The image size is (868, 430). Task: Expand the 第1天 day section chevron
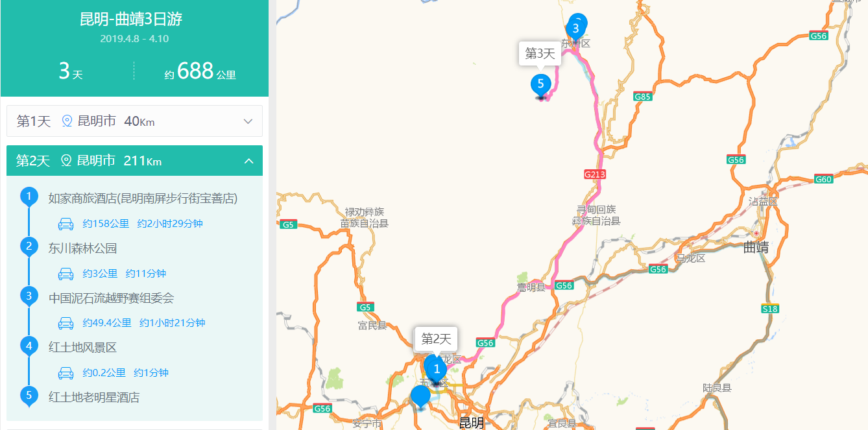click(x=248, y=121)
